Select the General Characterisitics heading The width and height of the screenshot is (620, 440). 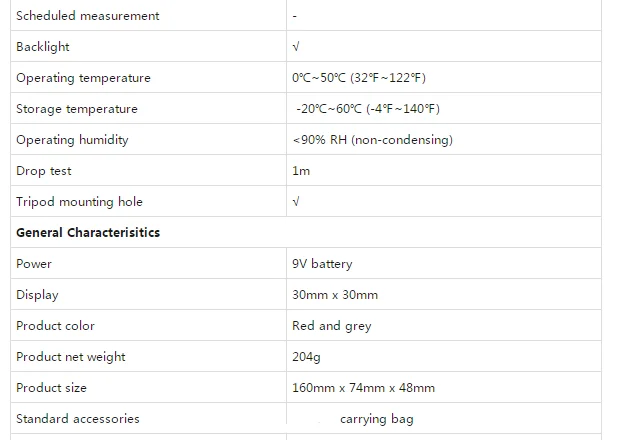pyautogui.click(x=88, y=232)
